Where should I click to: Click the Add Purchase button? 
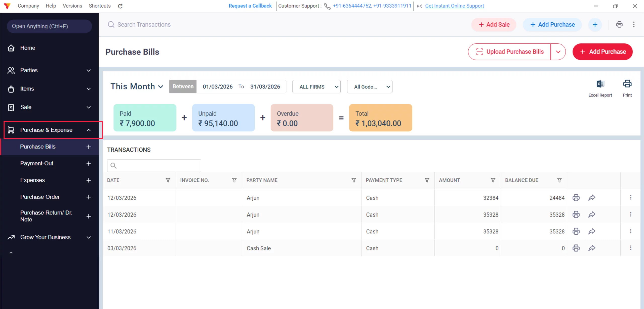pos(602,52)
